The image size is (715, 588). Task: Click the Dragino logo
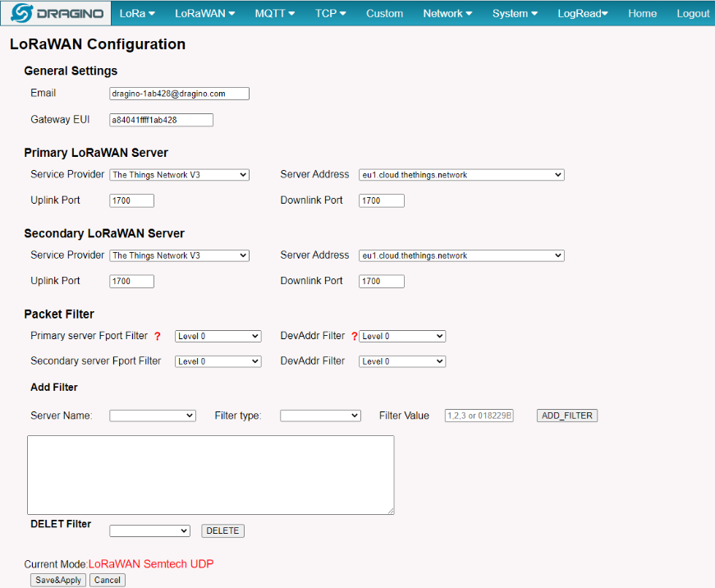(57, 13)
